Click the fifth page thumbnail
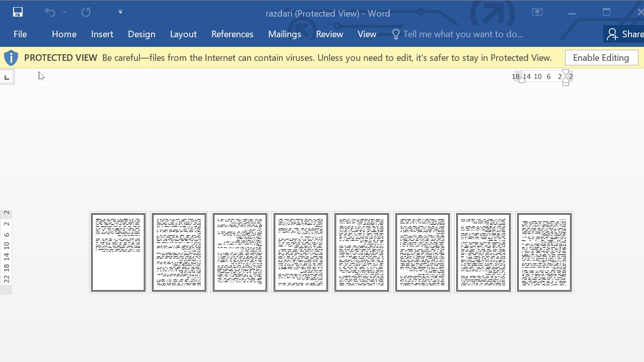The height and width of the screenshot is (362, 644). [362, 252]
